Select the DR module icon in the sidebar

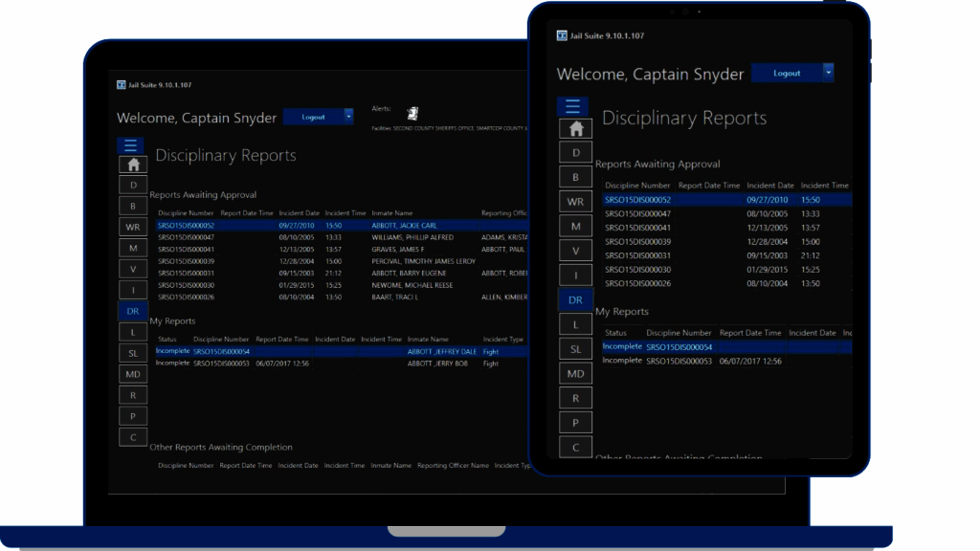tap(132, 311)
